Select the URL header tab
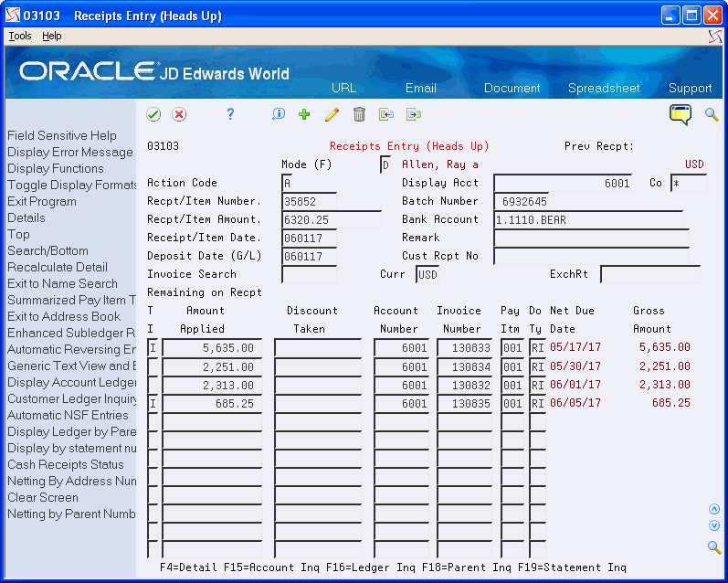 (344, 88)
